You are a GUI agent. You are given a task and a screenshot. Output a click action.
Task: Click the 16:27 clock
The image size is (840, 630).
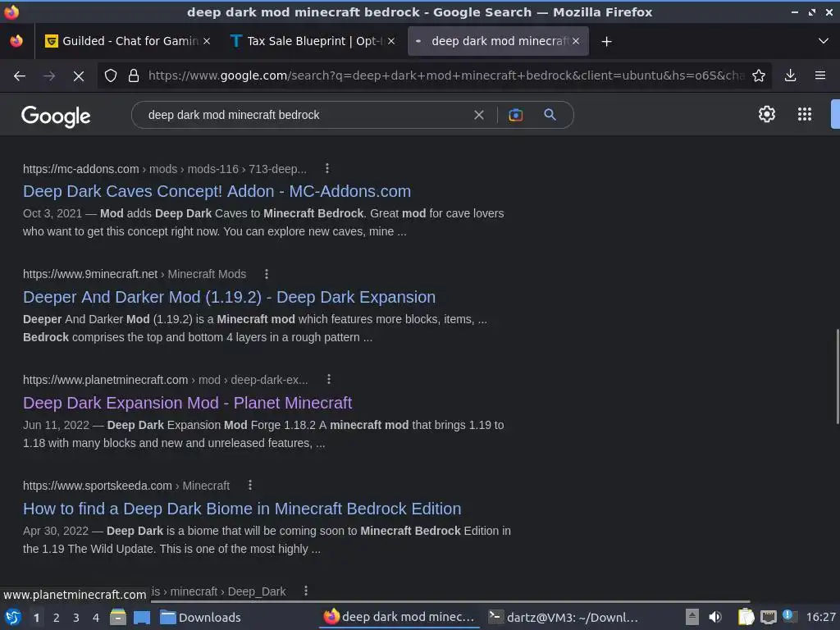(820, 617)
